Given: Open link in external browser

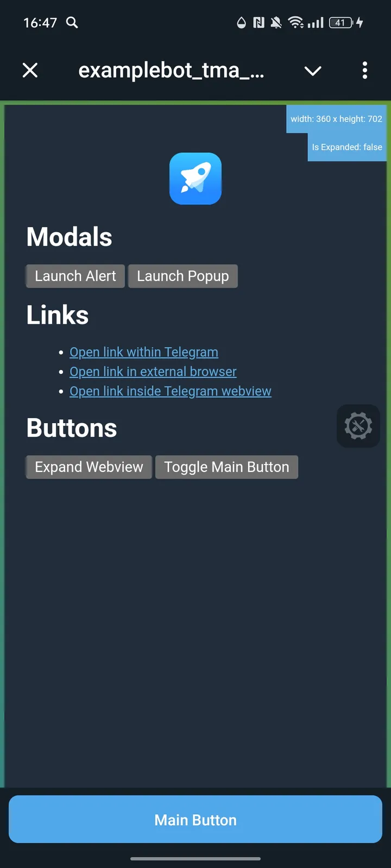Looking at the screenshot, I should 153,372.
